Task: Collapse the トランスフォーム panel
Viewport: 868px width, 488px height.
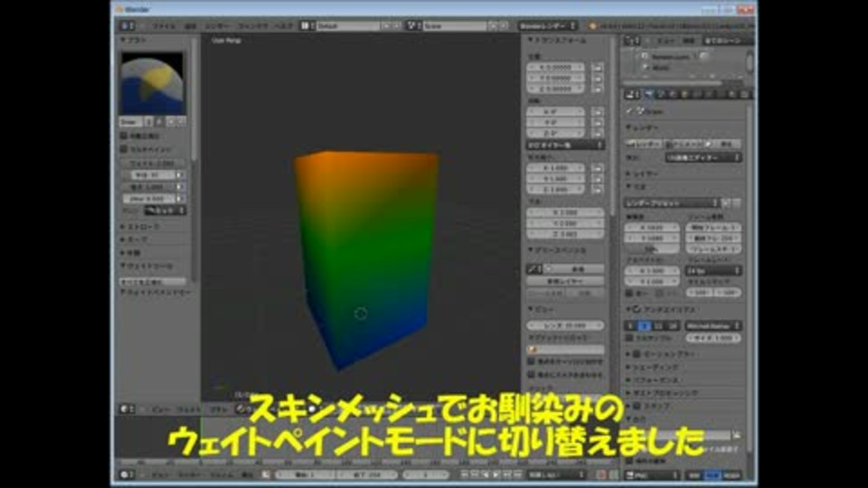Action: 557,41
